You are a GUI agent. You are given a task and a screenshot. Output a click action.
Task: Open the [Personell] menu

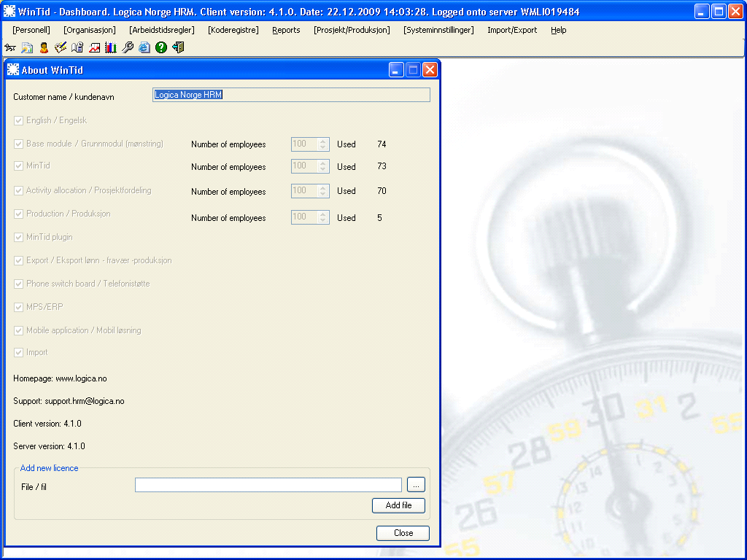click(x=31, y=30)
